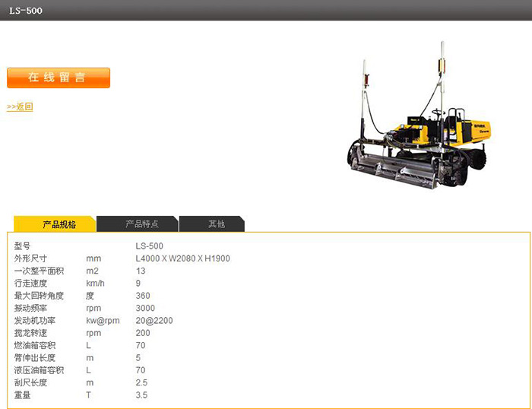Select the T unit in 重量 row
532x409 pixels.
tap(88, 395)
